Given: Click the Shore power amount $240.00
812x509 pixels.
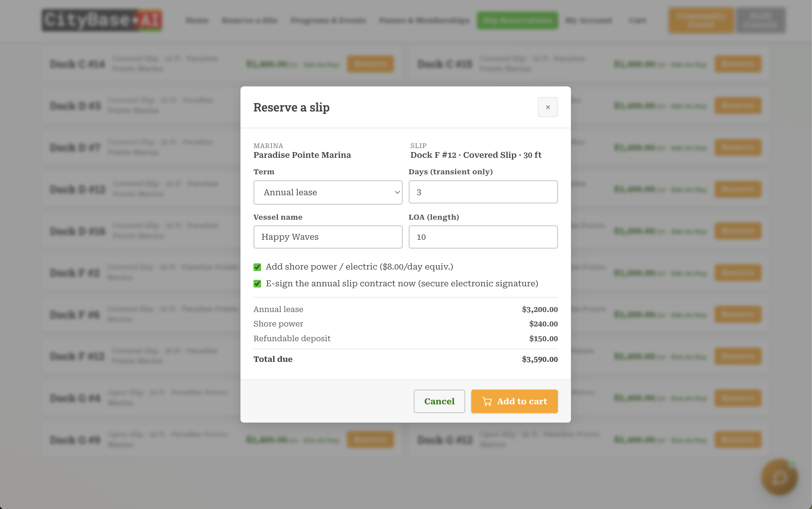Looking at the screenshot, I should coord(543,324).
